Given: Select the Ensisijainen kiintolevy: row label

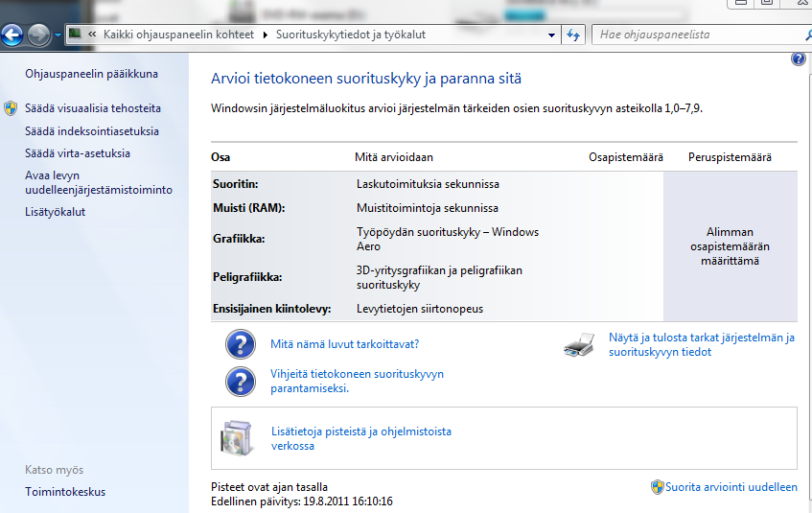Looking at the screenshot, I should pos(272,309).
